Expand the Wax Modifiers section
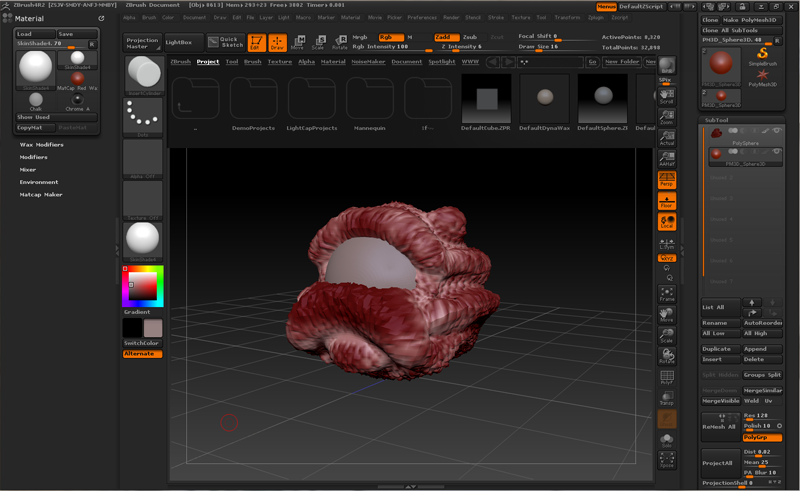The image size is (800, 491). 42,145
